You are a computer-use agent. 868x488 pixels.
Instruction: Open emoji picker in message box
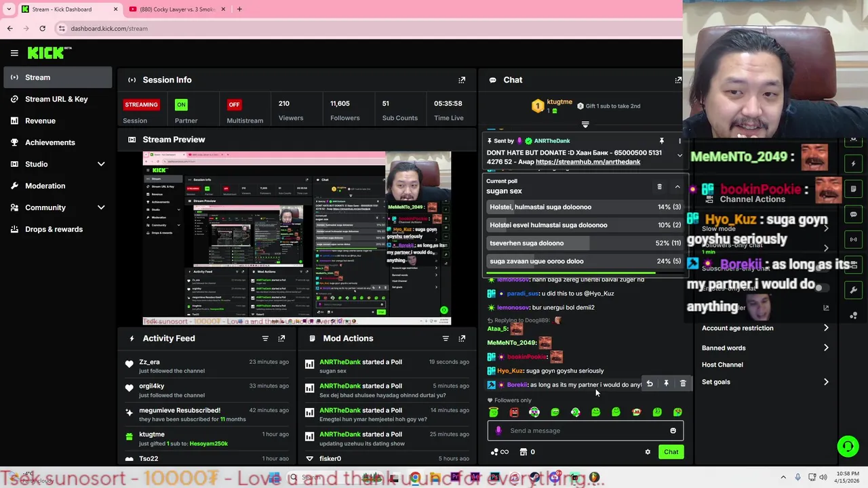(x=673, y=430)
